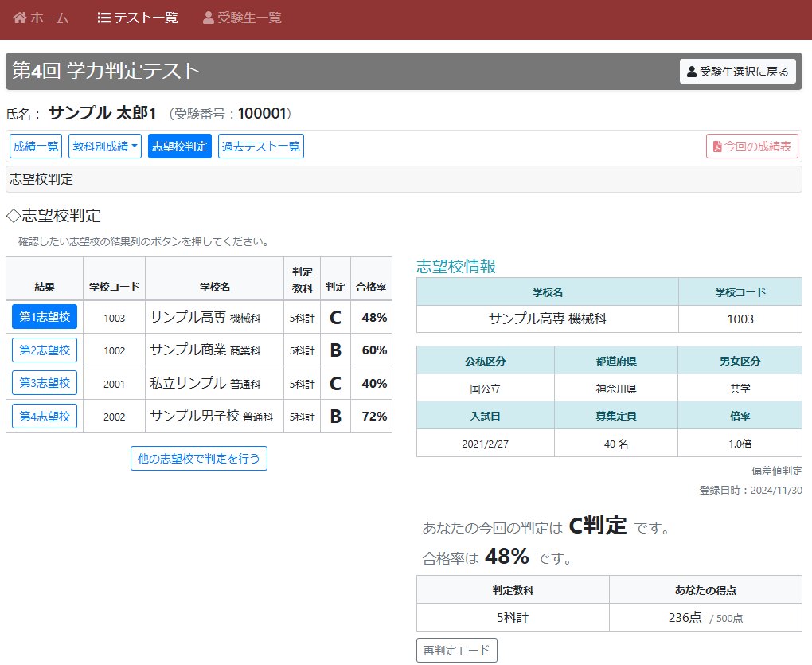Click the 偏差値判定 label
Viewport: 812px width, 665px height.
(x=777, y=471)
